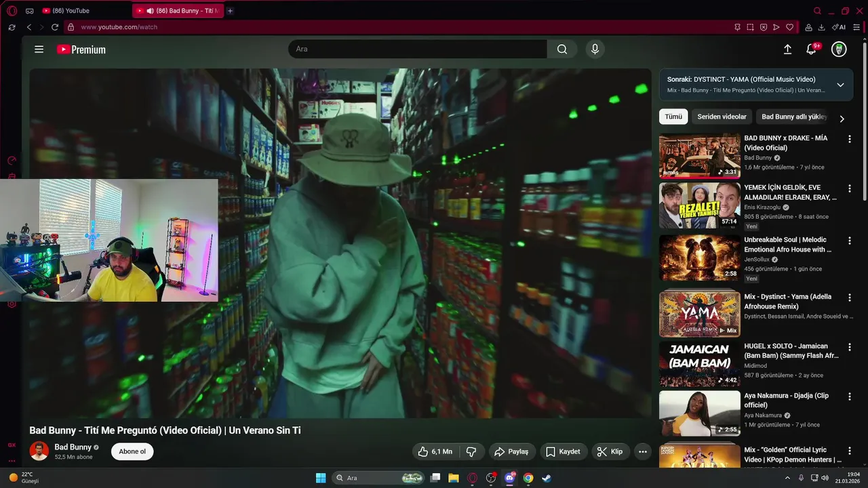
Task: Show more filter chips with right arrow
Action: (842, 119)
